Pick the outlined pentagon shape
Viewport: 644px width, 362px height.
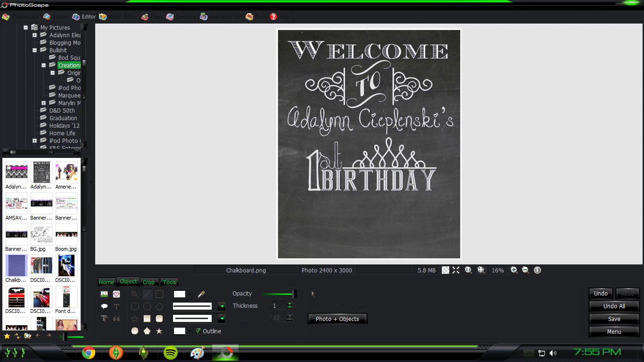[x=159, y=306]
